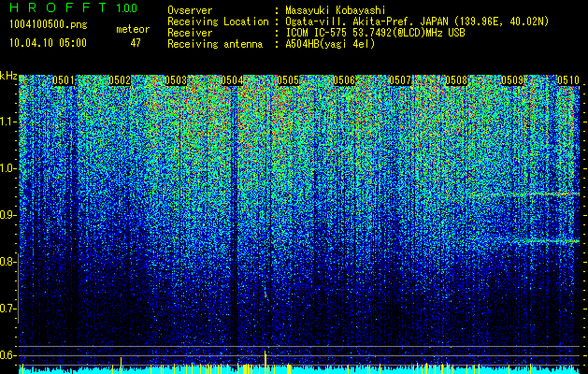The width and height of the screenshot is (588, 374).
Task: Click the ICOM IC-575 receiver text
Action: (x=375, y=33)
